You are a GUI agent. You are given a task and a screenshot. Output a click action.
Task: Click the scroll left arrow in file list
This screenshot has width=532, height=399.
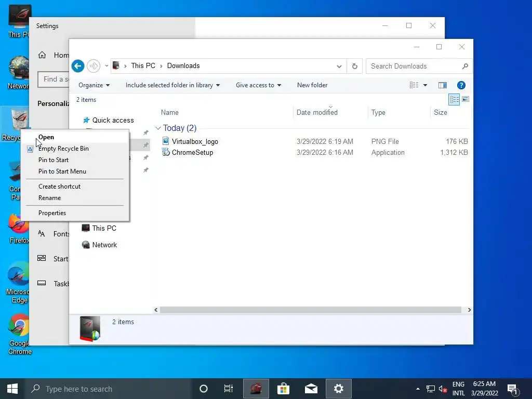point(156,310)
